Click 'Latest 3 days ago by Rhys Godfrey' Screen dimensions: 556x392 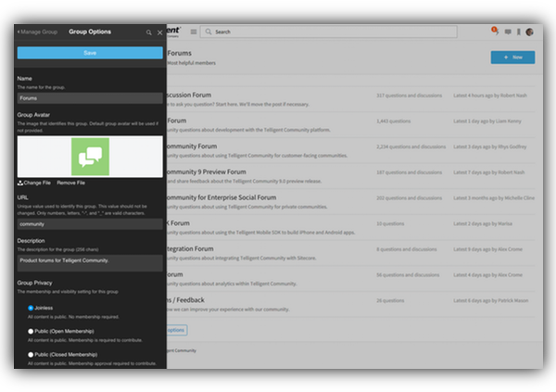click(x=490, y=146)
